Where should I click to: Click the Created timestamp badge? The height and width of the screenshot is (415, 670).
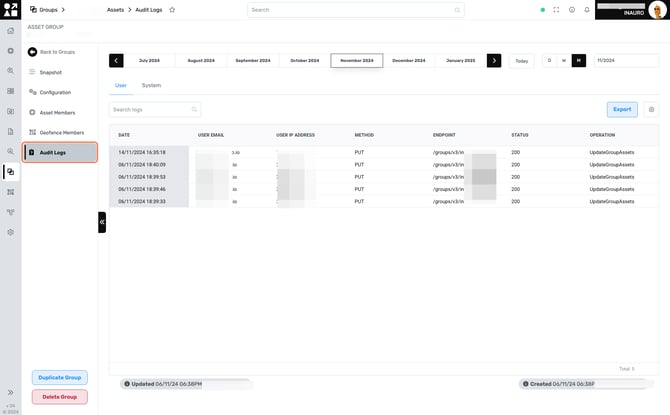point(585,384)
